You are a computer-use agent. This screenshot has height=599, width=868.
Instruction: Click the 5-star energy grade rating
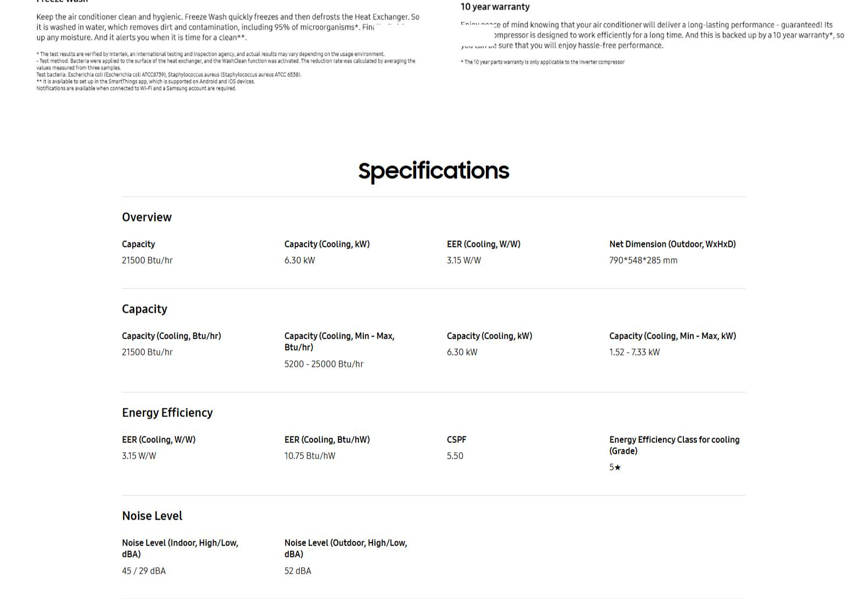click(615, 467)
